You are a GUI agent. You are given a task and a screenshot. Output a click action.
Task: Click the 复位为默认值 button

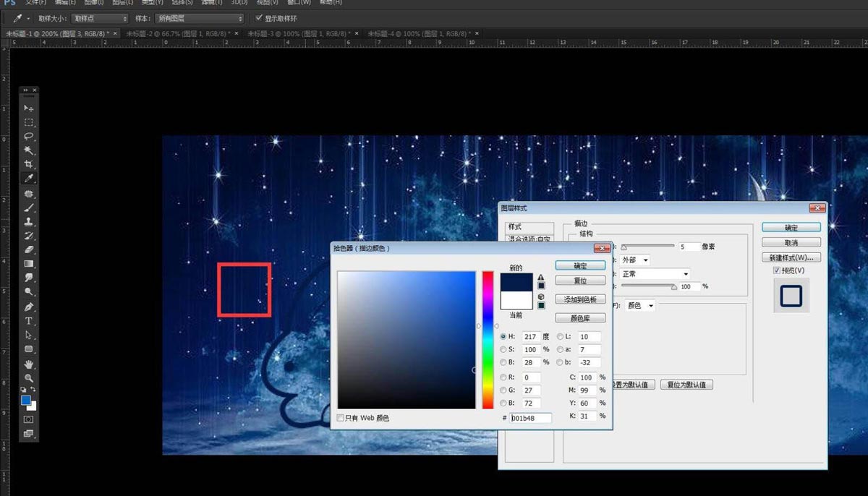686,385
